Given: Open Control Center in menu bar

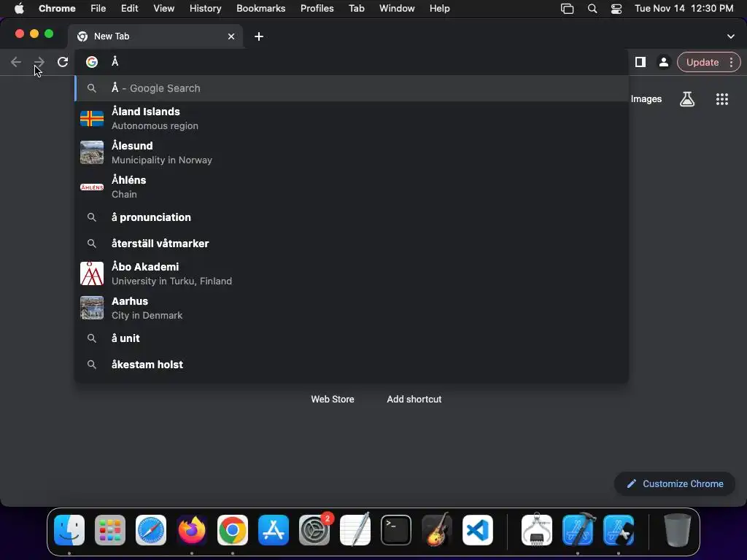Looking at the screenshot, I should point(616,9).
